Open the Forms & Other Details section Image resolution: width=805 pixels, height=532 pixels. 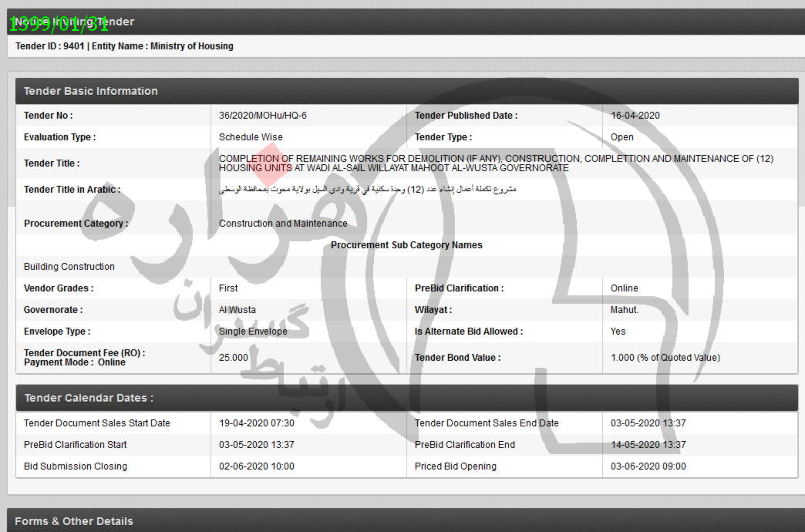[74, 521]
